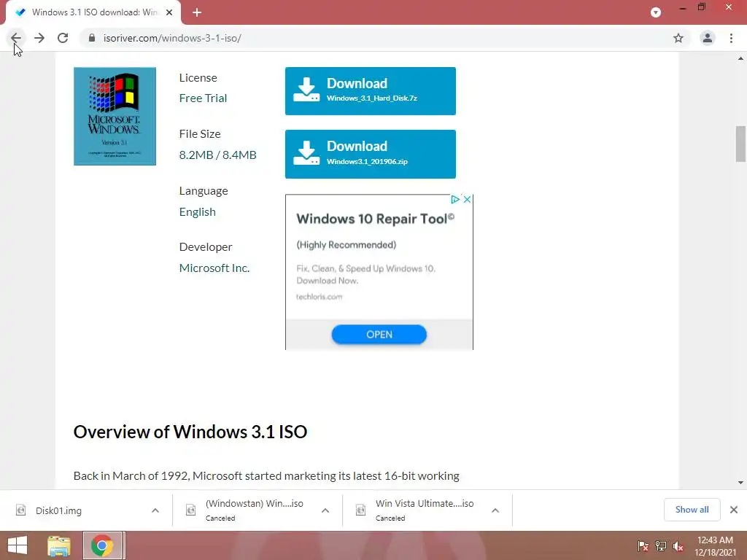Viewport: 747px width, 560px height.
Task: Open the Action Center flag icon
Action: click(x=643, y=545)
